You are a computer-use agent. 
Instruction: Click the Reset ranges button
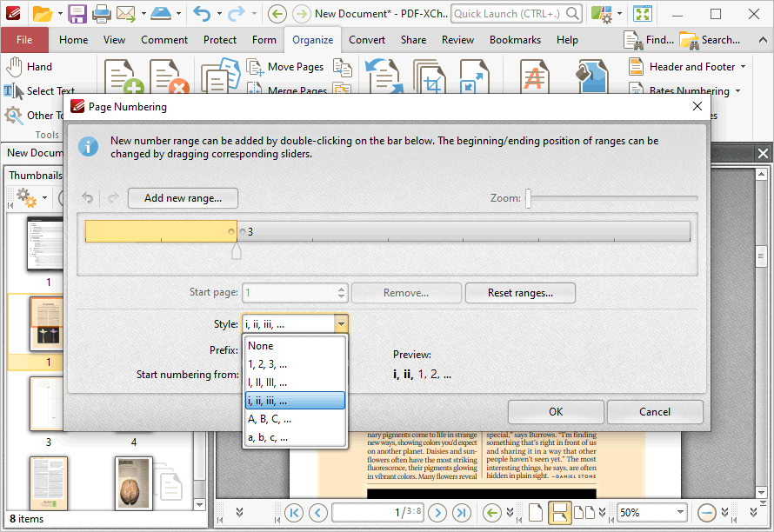(x=520, y=293)
